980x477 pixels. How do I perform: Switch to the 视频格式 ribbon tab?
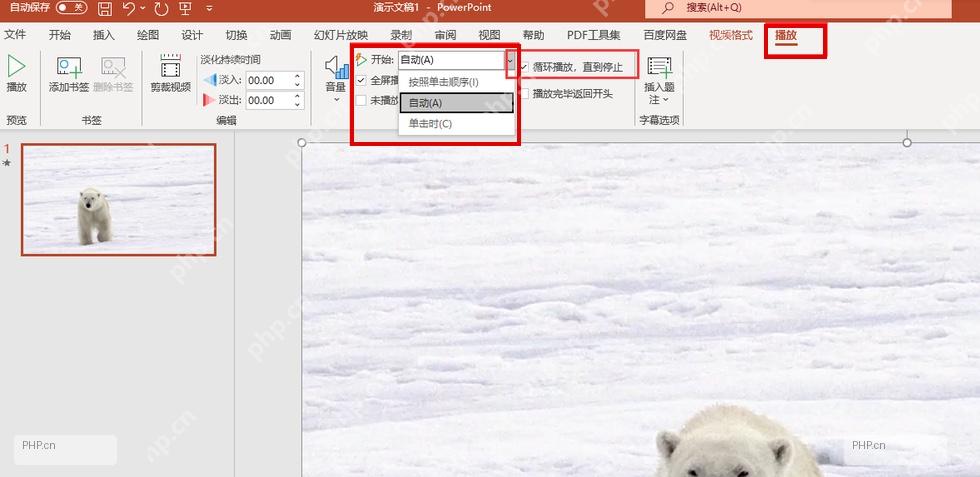[x=731, y=35]
